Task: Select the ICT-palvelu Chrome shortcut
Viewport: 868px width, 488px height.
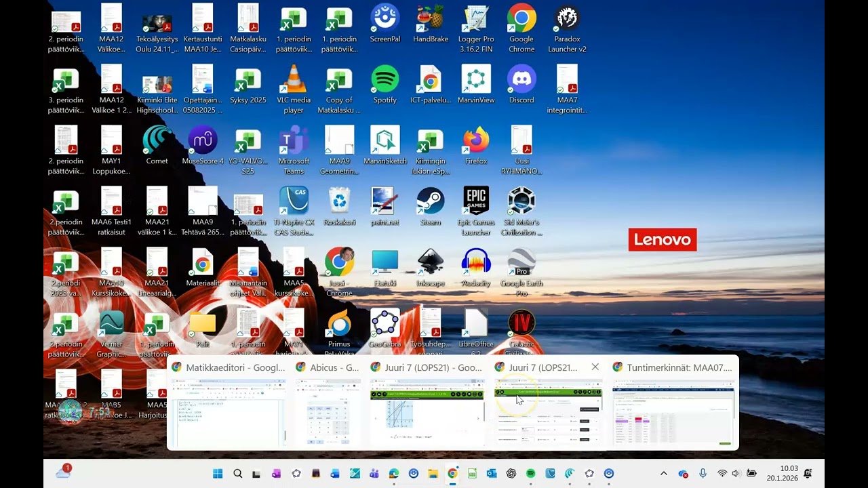Action: pyautogui.click(x=431, y=85)
